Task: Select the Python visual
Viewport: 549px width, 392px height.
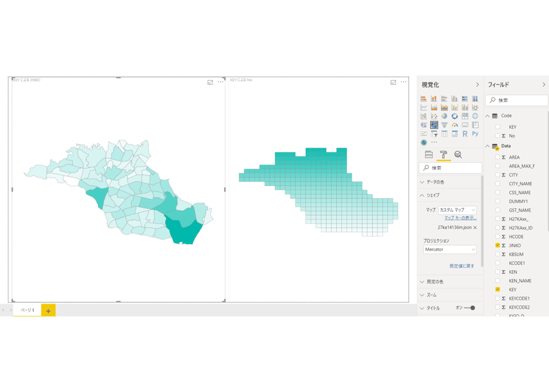Action: pyautogui.click(x=475, y=134)
